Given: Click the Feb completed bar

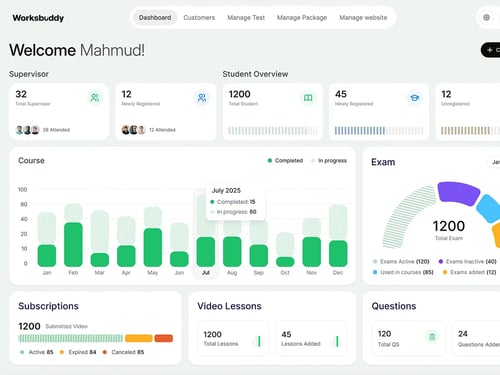Looking at the screenshot, I should (73, 244).
